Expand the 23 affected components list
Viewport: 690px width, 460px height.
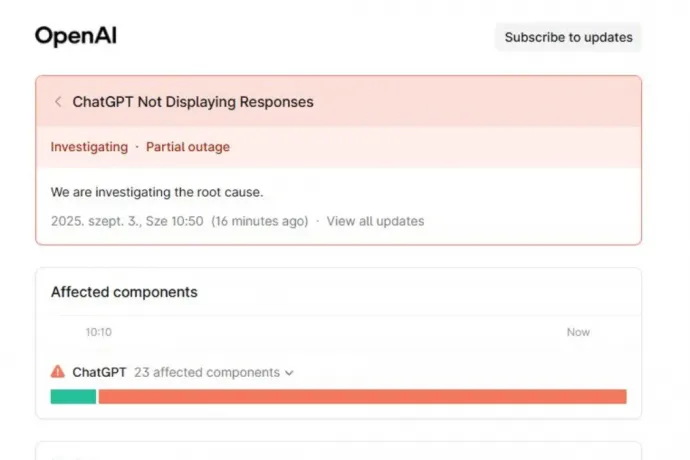click(207, 372)
